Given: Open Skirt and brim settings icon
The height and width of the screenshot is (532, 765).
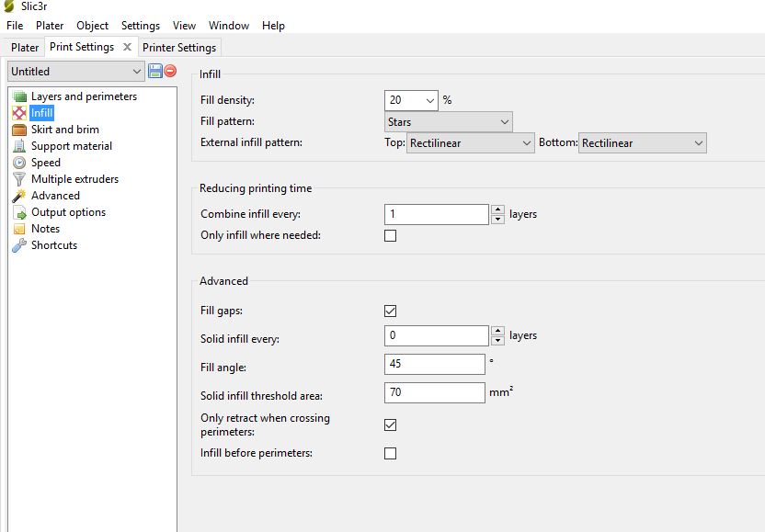Looking at the screenshot, I should [x=19, y=130].
